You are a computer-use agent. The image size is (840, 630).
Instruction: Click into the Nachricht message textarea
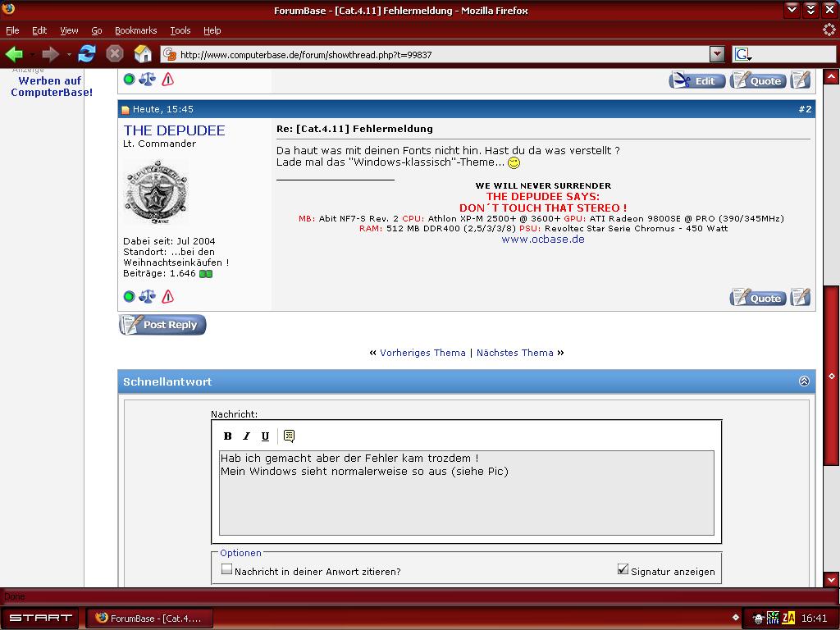click(467, 493)
